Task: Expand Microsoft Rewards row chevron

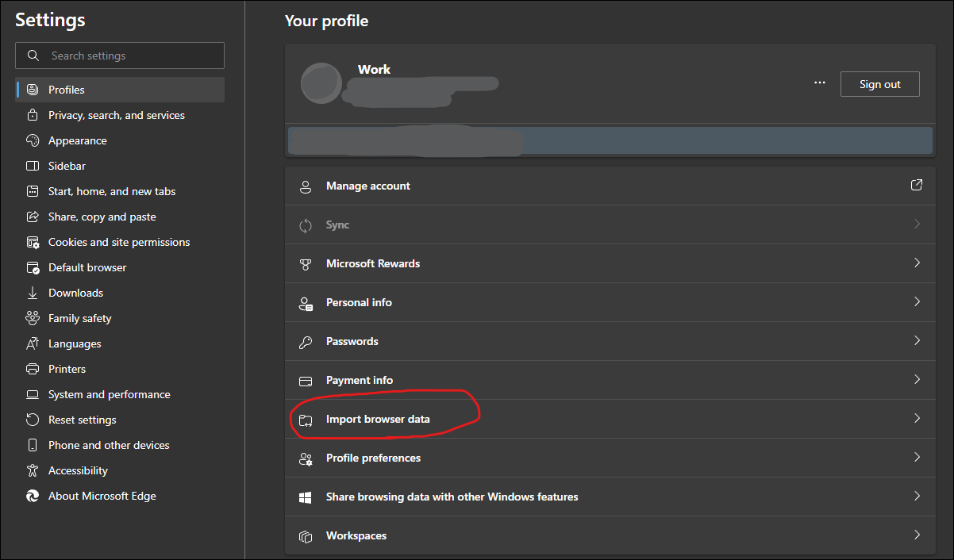Action: [x=917, y=263]
